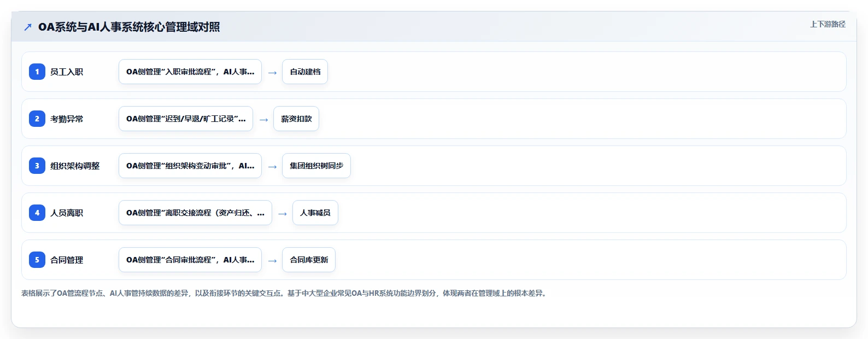Click the 考勤异常 row label
Image resolution: width=868 pixels, height=339 pixels.
tap(67, 119)
